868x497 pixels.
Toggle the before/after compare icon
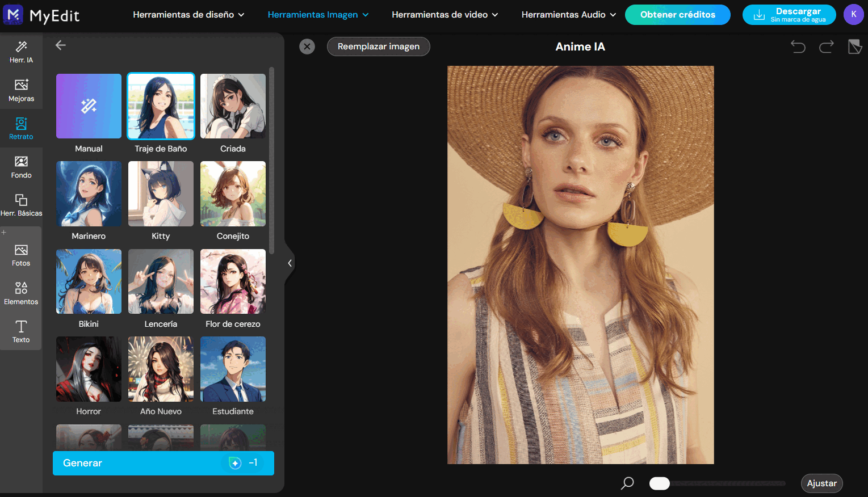tap(855, 47)
